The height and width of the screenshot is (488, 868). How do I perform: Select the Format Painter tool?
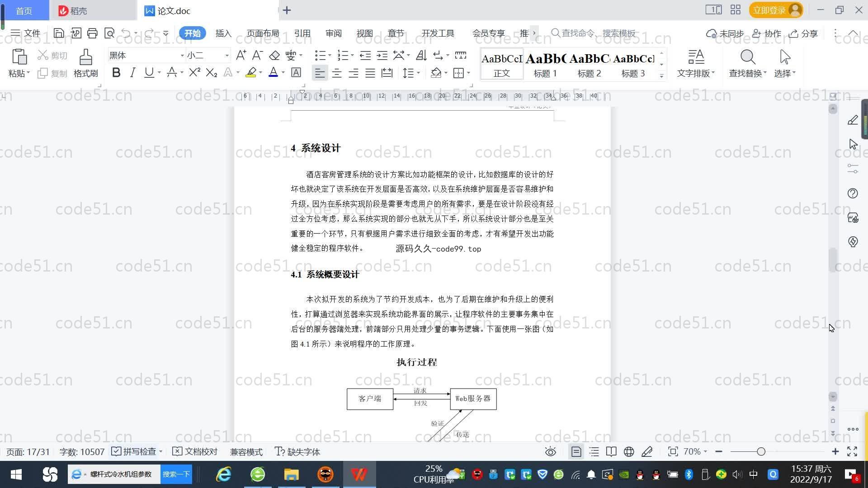point(85,63)
